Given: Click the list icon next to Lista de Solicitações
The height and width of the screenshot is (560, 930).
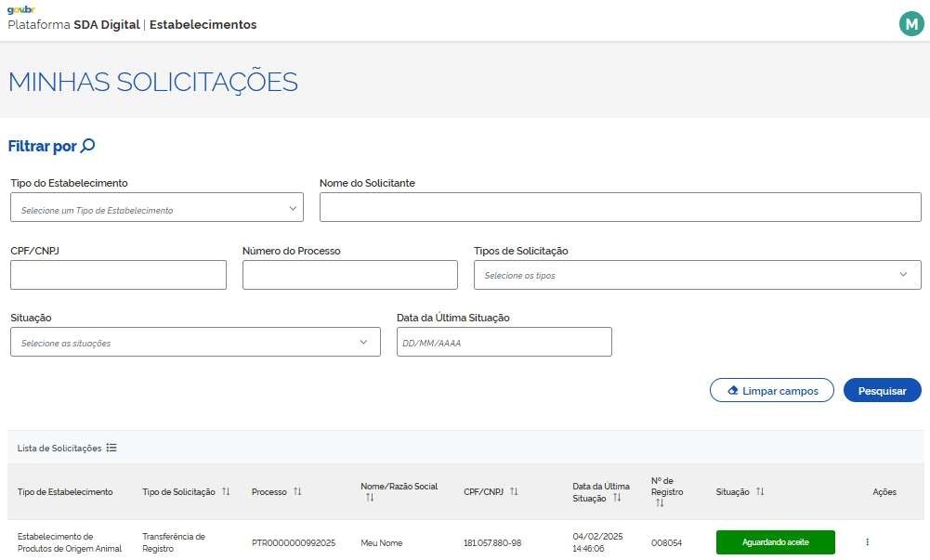Looking at the screenshot, I should point(111,448).
